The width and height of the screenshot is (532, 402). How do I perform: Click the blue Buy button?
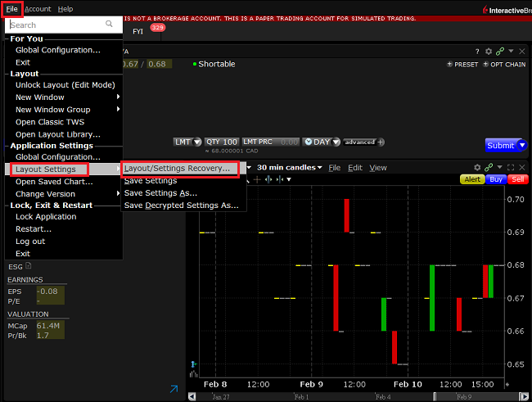(x=496, y=179)
